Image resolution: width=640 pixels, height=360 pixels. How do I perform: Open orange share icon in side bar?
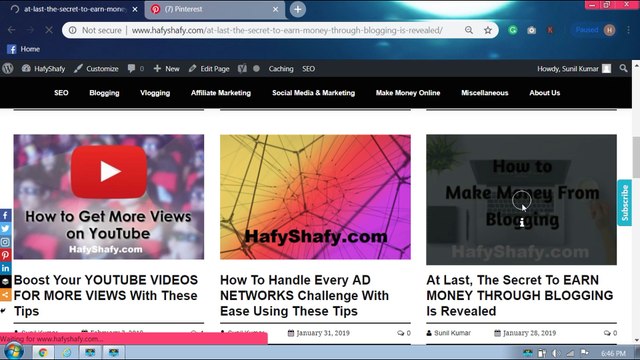pyautogui.click(x=5, y=294)
